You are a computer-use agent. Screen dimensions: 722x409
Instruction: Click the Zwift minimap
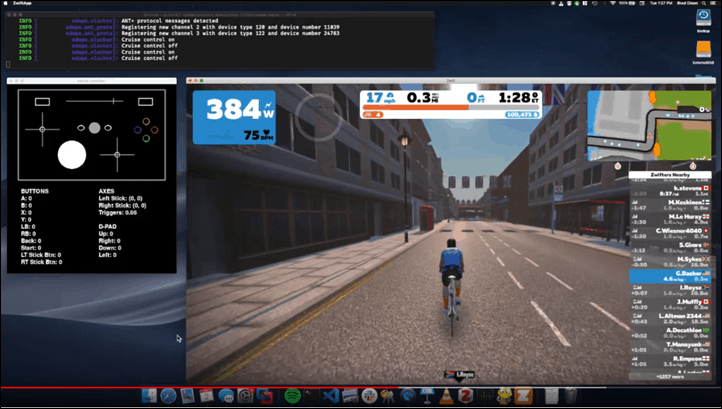(649, 125)
